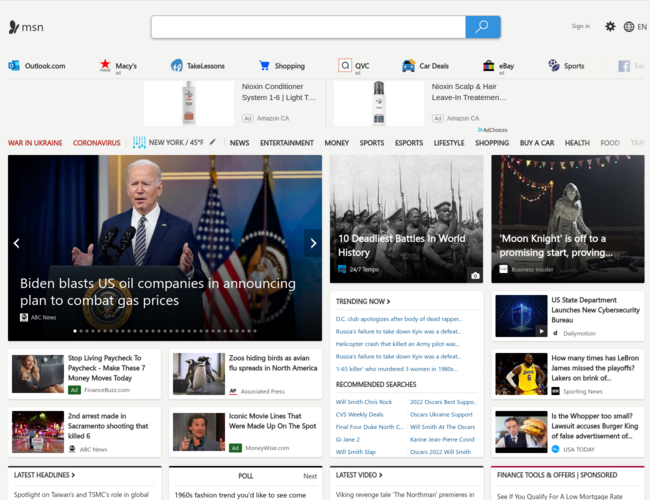Open Stop Living Paycheck To Paycheck ad

(84, 374)
